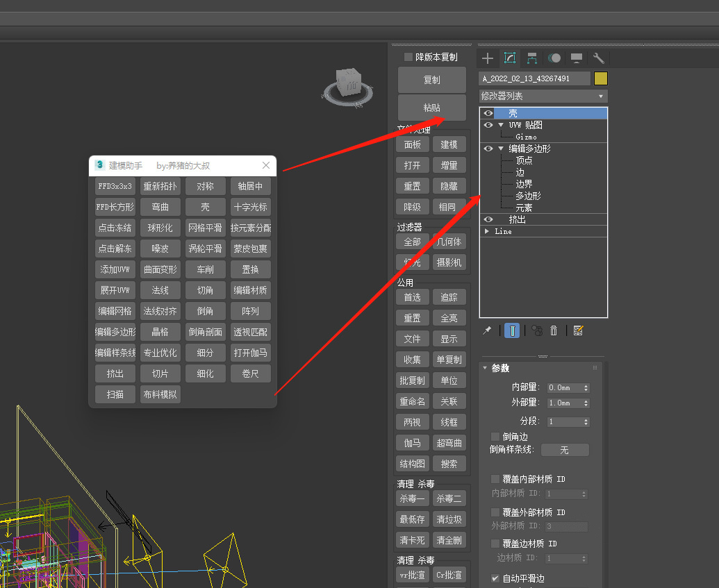719x588 pixels.
Task: Close the 建模助手 floating window
Action: 266,165
